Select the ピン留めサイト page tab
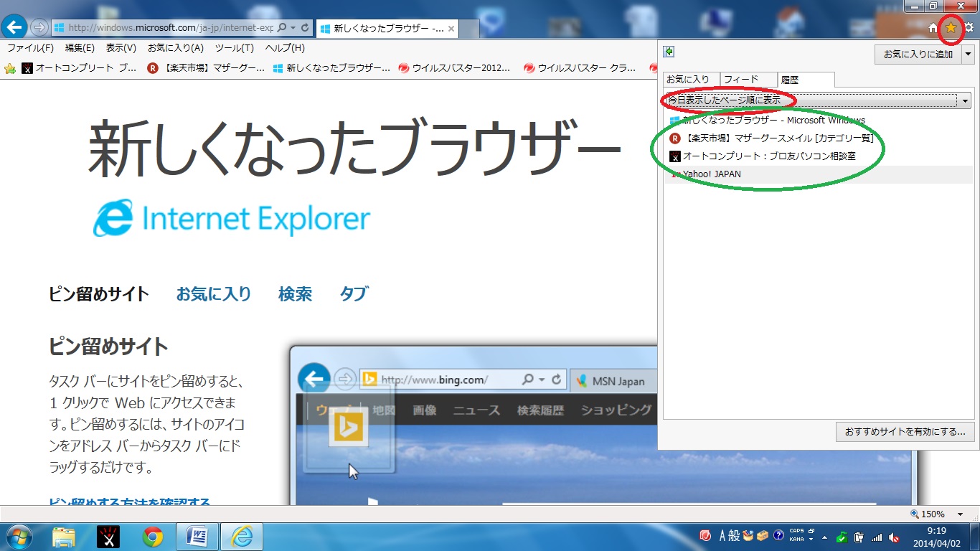 click(x=99, y=294)
